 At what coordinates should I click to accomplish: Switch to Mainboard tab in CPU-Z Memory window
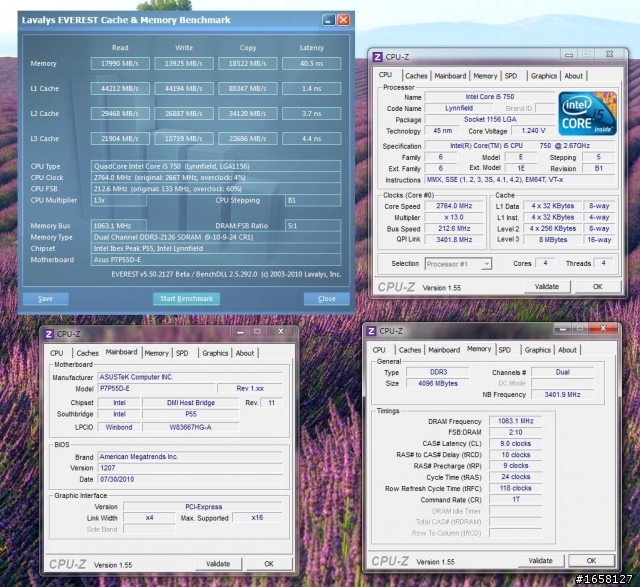coord(444,350)
